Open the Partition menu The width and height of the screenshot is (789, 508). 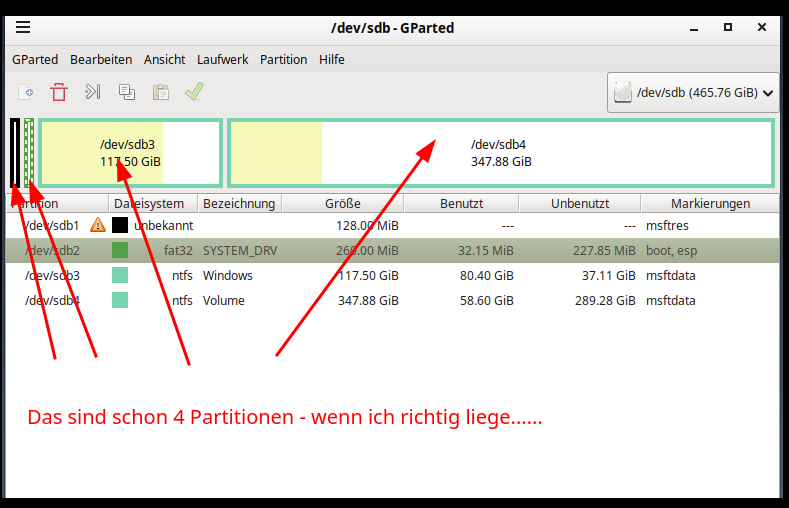coord(283,59)
